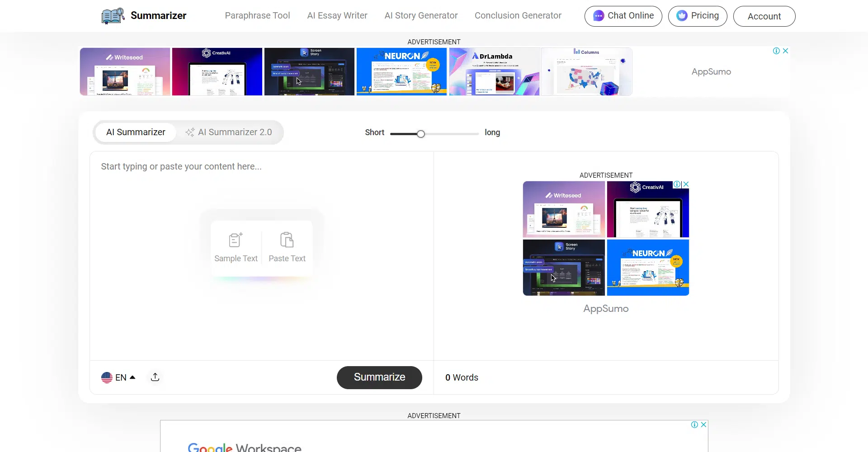Click the US flag language icon

point(107,377)
